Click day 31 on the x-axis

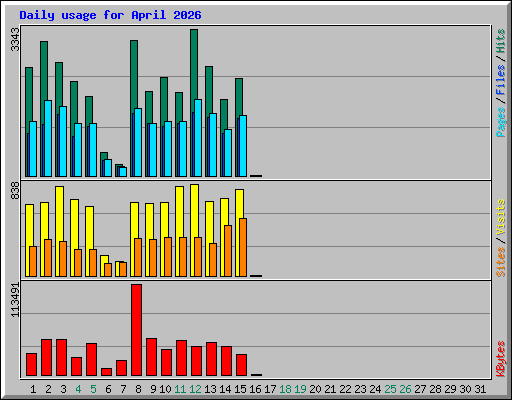tap(480, 389)
